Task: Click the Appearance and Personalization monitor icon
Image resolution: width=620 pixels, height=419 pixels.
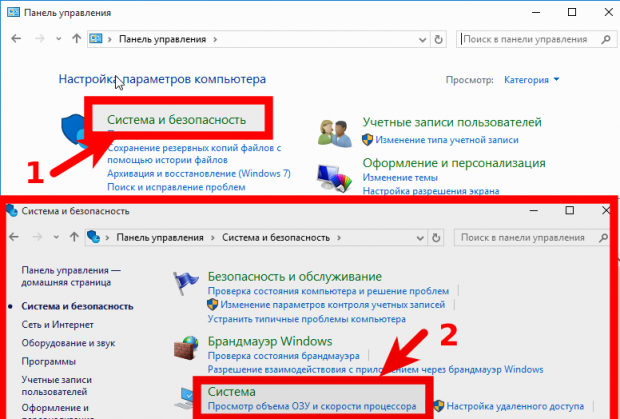Action: tap(335, 179)
